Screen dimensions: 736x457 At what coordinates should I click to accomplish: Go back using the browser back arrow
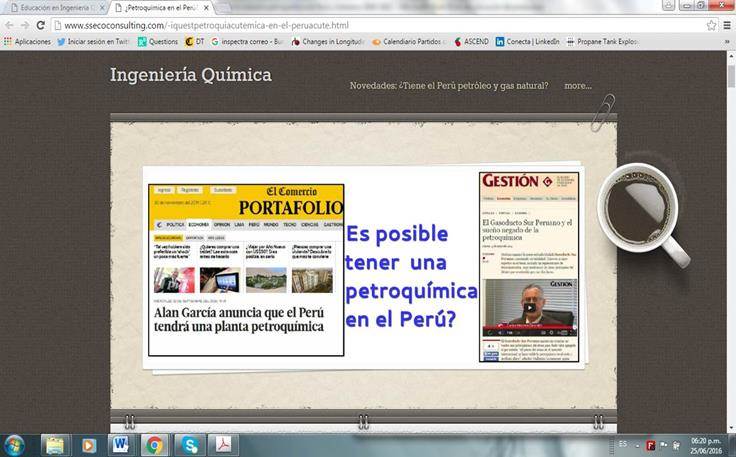click(9, 25)
